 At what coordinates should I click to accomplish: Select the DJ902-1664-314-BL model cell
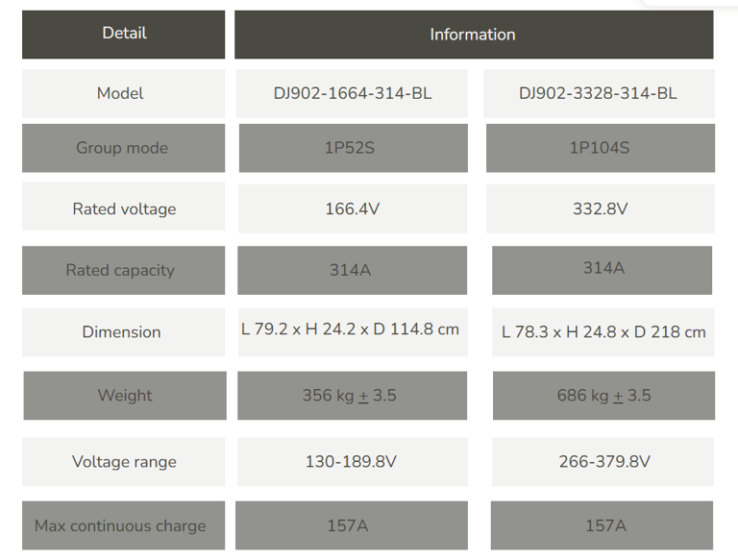[352, 93]
